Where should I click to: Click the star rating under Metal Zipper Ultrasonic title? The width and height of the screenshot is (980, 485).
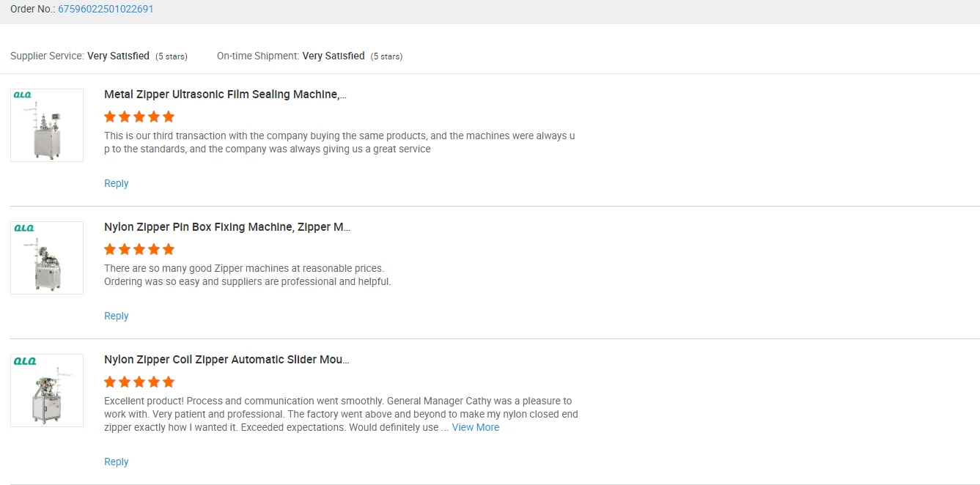click(139, 116)
